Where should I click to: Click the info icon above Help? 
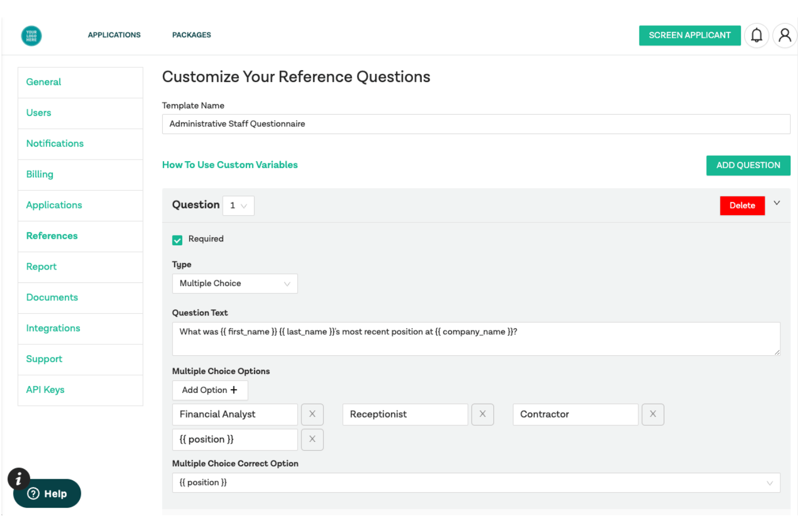(x=18, y=478)
